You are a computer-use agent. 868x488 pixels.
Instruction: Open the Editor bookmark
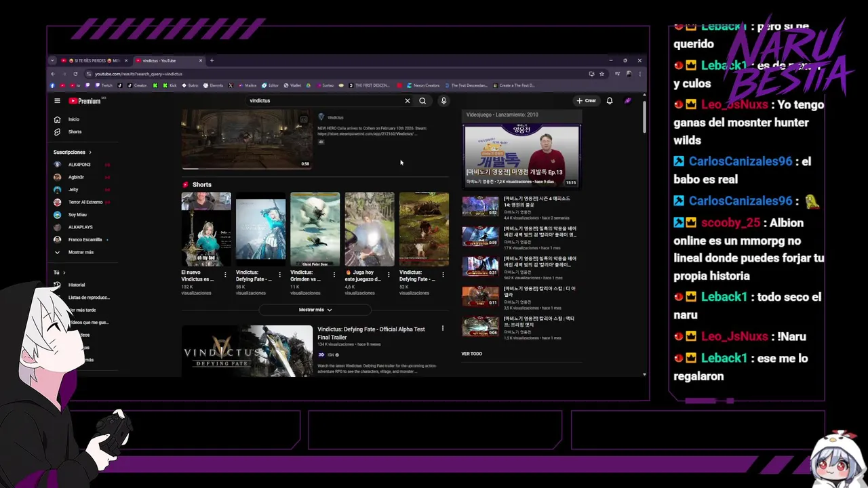pyautogui.click(x=271, y=85)
